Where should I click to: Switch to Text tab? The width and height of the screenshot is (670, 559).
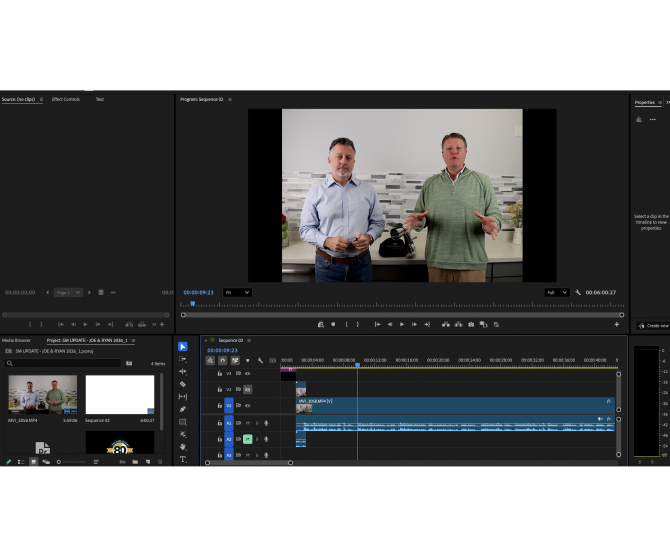(100, 99)
